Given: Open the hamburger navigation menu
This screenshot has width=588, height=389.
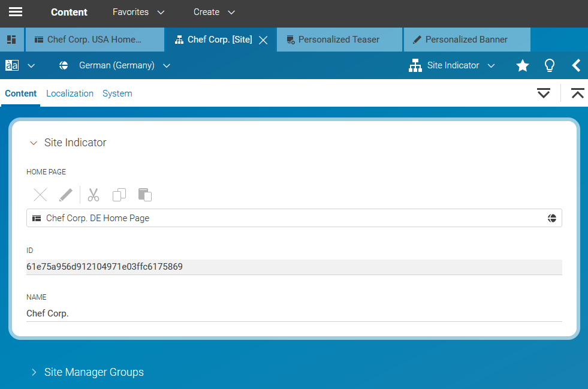Looking at the screenshot, I should coord(15,13).
